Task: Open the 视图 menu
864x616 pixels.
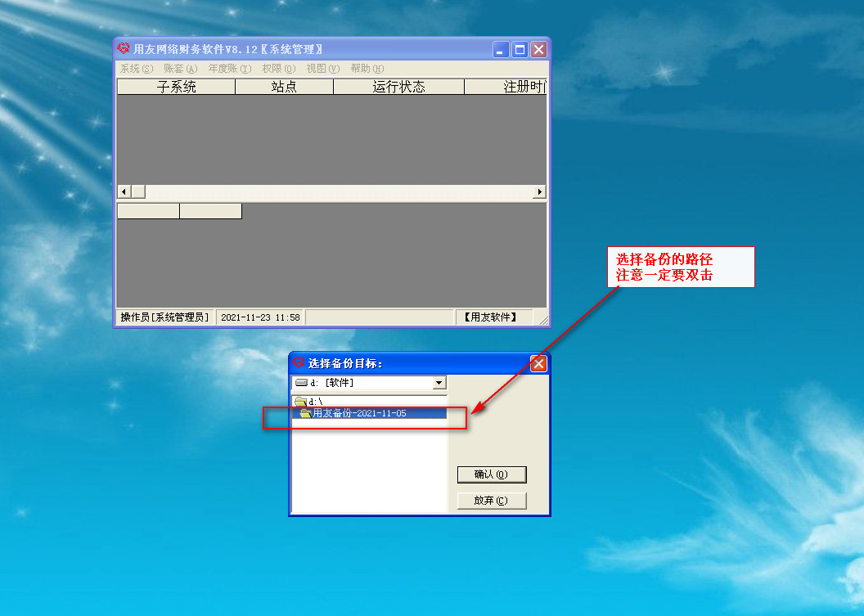Action: (x=322, y=69)
